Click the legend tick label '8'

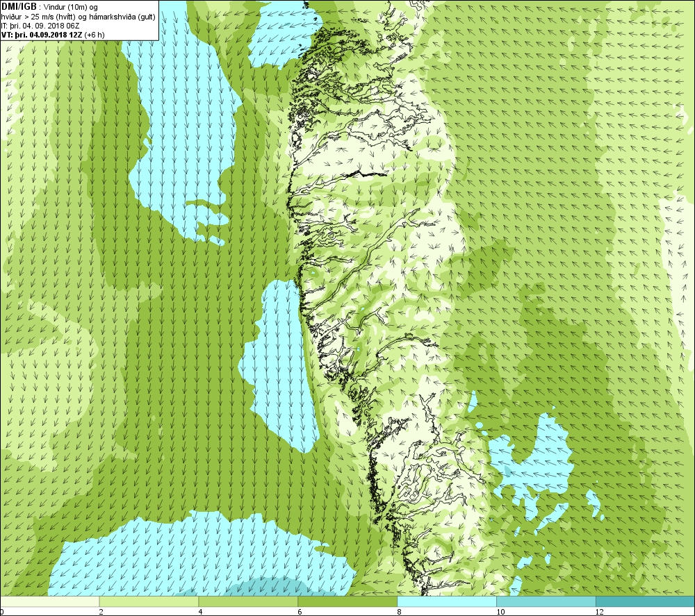pos(399,612)
